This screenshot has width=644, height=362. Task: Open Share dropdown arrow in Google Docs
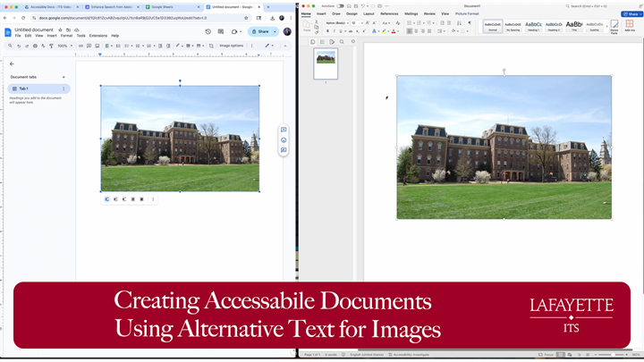click(275, 31)
